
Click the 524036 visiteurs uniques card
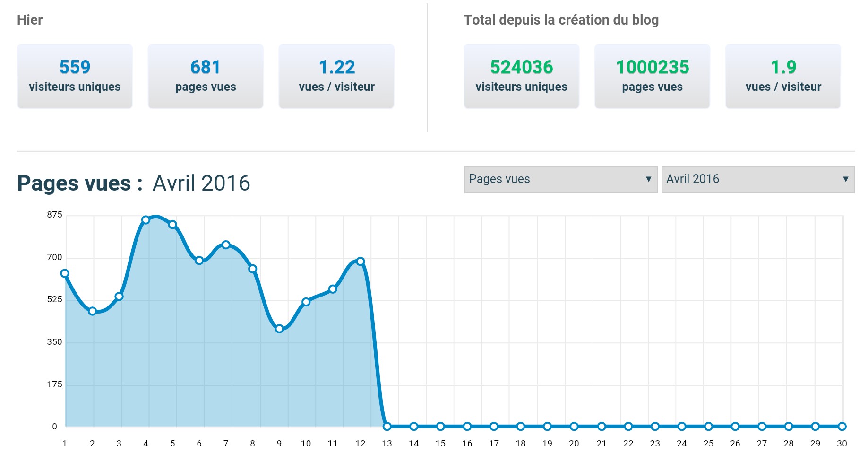[x=521, y=76]
